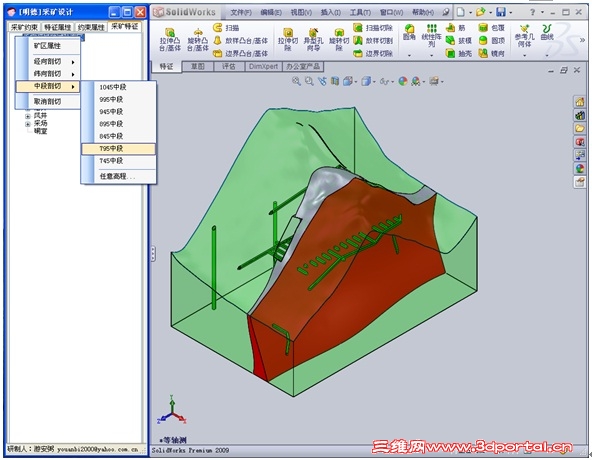Expand the 采场 tree node
592x460 pixels.
click(28, 124)
